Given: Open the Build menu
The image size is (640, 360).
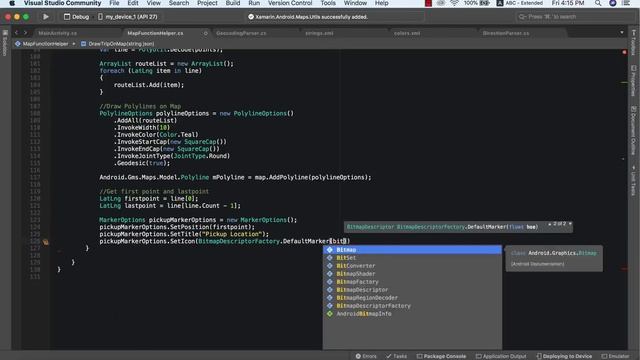Looking at the screenshot, I should point(233,3).
